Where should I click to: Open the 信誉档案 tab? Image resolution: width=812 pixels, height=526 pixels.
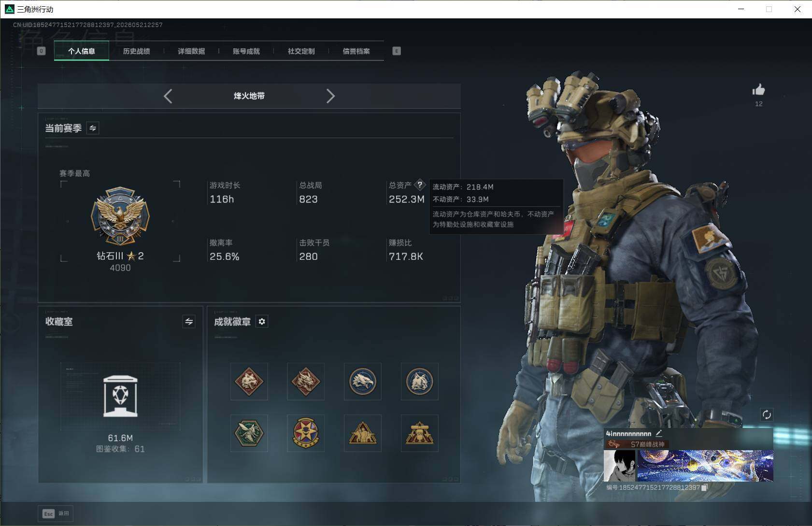click(x=356, y=51)
